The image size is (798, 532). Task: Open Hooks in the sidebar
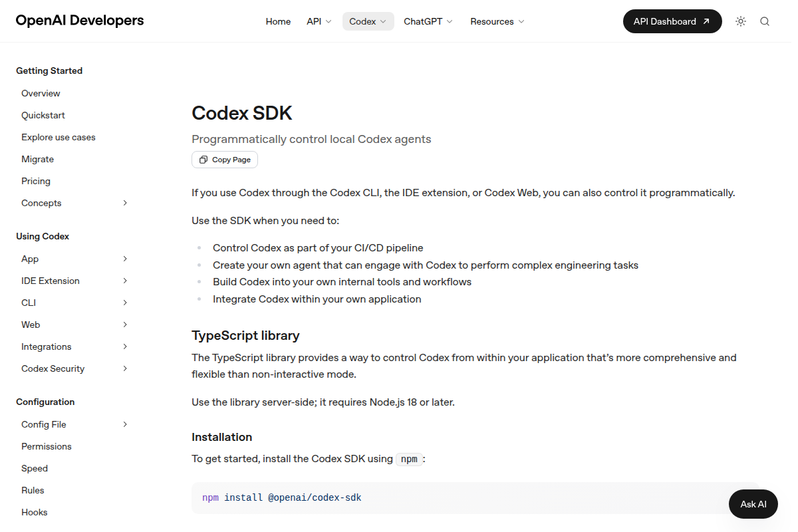click(35, 512)
